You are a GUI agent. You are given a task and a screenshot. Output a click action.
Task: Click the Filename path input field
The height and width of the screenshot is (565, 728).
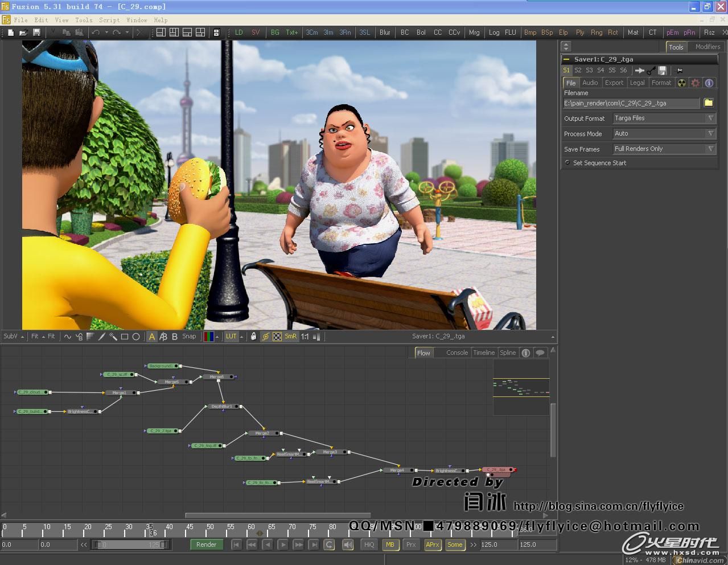pyautogui.click(x=631, y=103)
